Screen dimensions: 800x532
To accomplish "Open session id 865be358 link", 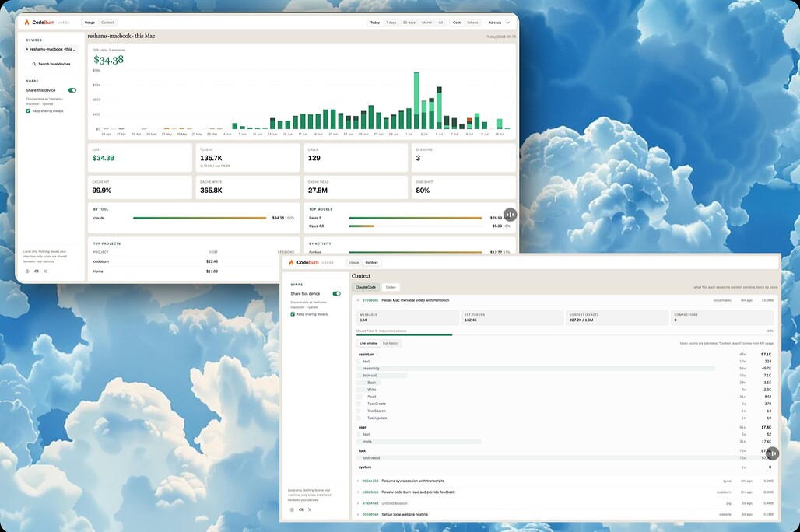I will click(x=370, y=481).
